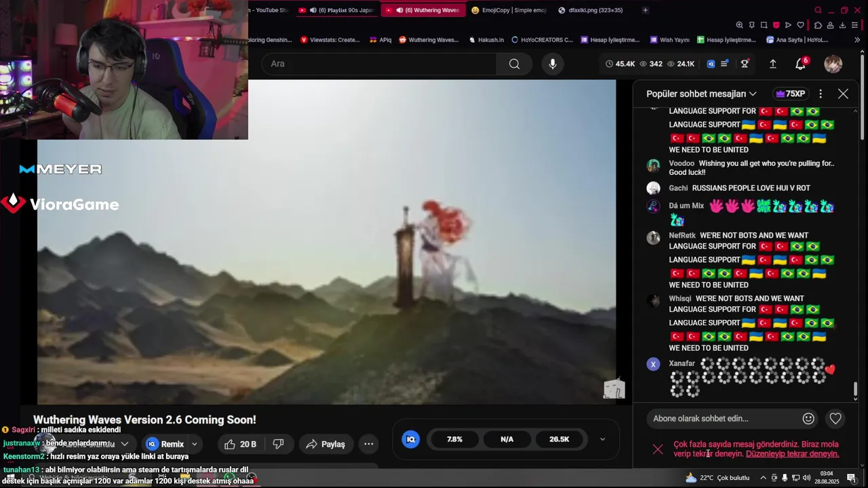Click the Paylaş share button
Image resolution: width=868 pixels, height=488 pixels.
pyautogui.click(x=325, y=444)
